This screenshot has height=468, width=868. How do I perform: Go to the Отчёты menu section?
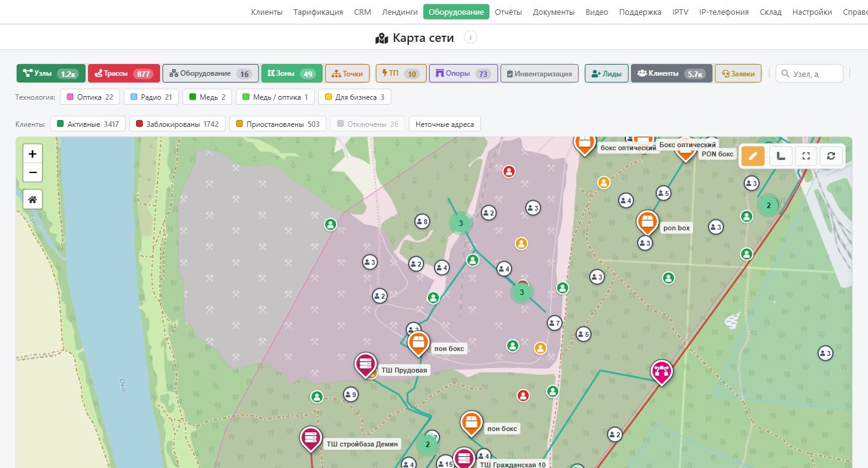tap(508, 12)
